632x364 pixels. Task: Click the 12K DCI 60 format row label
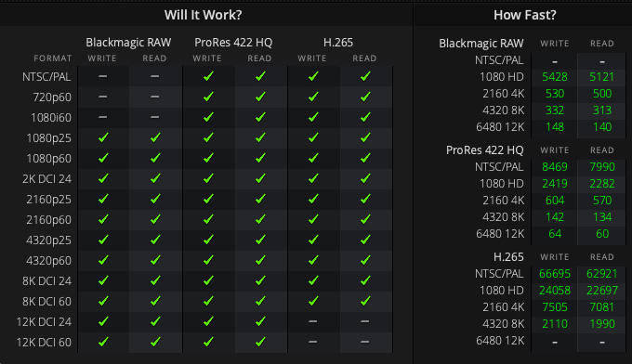(x=44, y=343)
